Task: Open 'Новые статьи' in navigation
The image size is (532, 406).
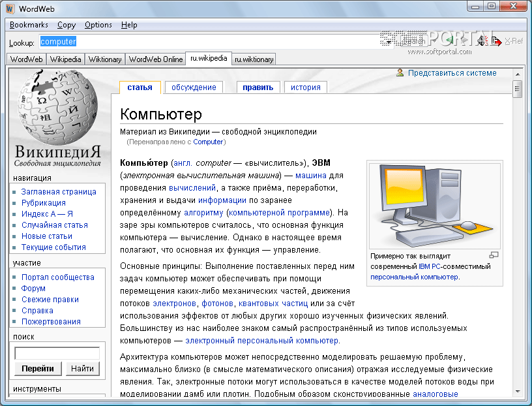Action: [x=47, y=236]
